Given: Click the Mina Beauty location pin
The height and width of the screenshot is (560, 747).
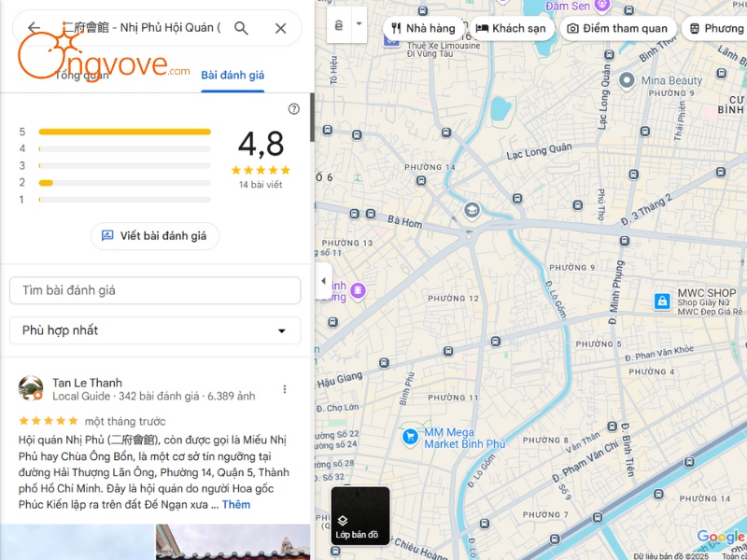Looking at the screenshot, I should tap(627, 80).
